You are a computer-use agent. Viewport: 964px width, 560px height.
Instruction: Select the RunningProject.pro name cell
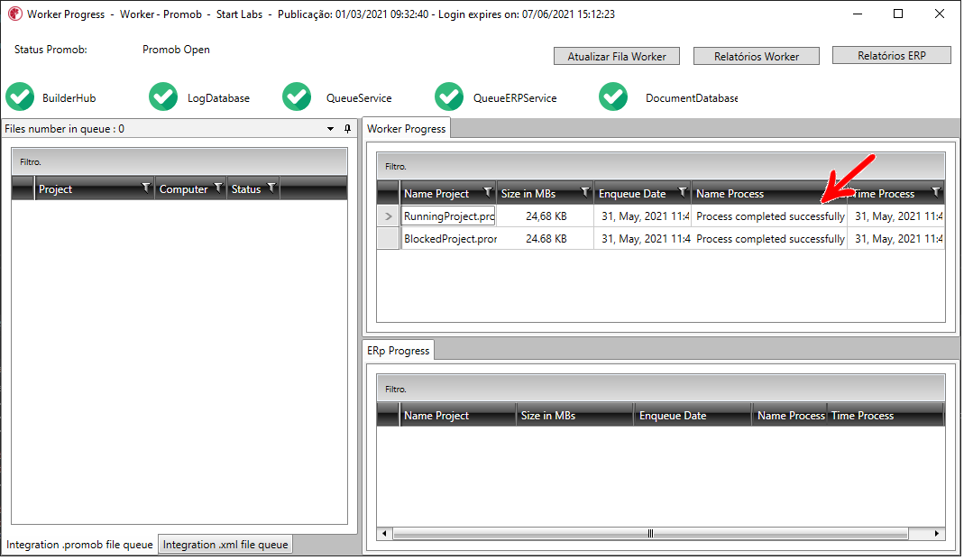tap(448, 216)
